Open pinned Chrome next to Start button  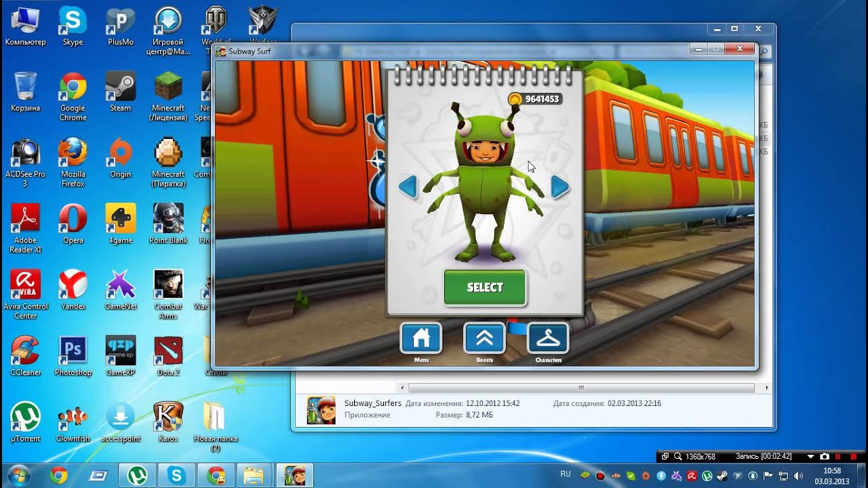pyautogui.click(x=58, y=476)
